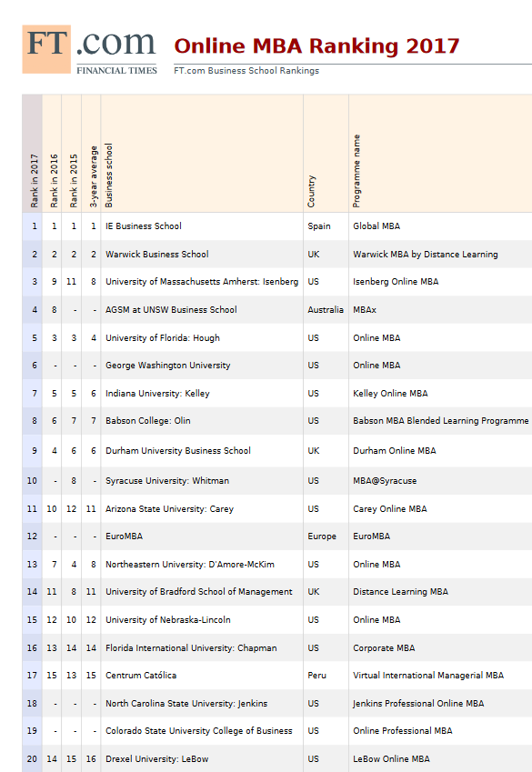Viewport: 532px width, 772px height.
Task: Click Jenkins Professional Online MBA
Action: click(418, 704)
